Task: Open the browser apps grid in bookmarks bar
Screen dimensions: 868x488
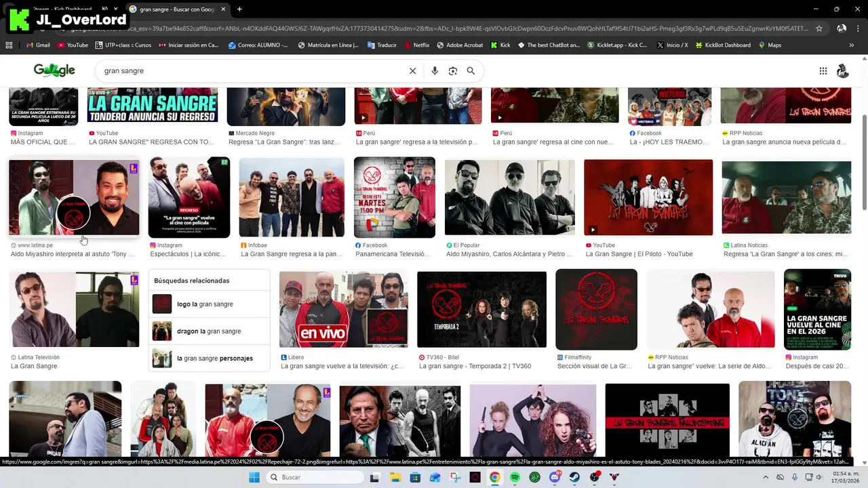Action: tap(9, 45)
